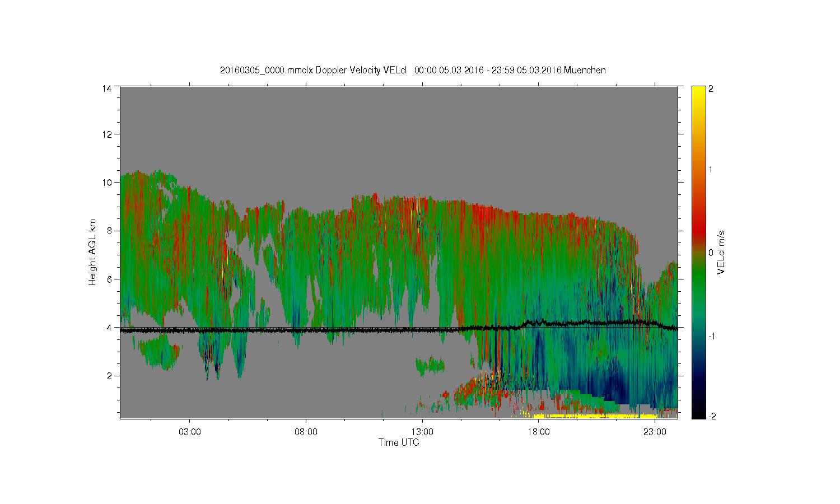This screenshot has width=840, height=504.
Task: Click the height axis label 12
Action: tap(106, 134)
